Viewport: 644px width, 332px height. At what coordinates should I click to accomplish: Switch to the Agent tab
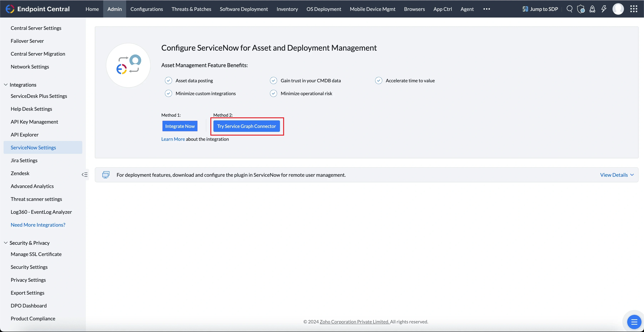pos(467,9)
